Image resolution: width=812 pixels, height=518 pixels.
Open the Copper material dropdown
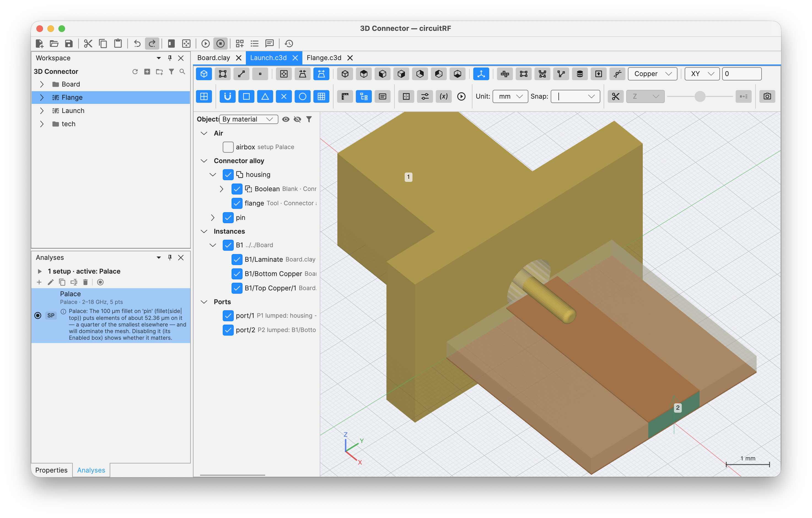(x=652, y=74)
